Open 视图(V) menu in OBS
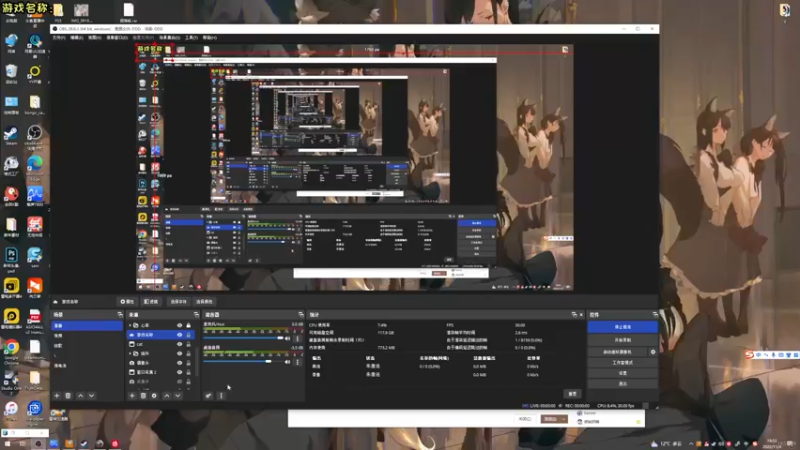Screen dimensions: 800x450 click(x=95, y=38)
